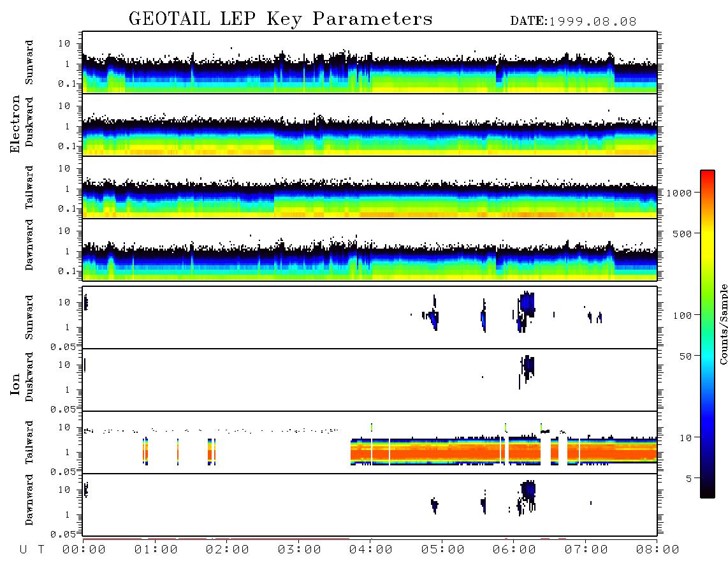Open the Electron Sunward spectrogram panel
The image size is (728, 561).
(370, 62)
